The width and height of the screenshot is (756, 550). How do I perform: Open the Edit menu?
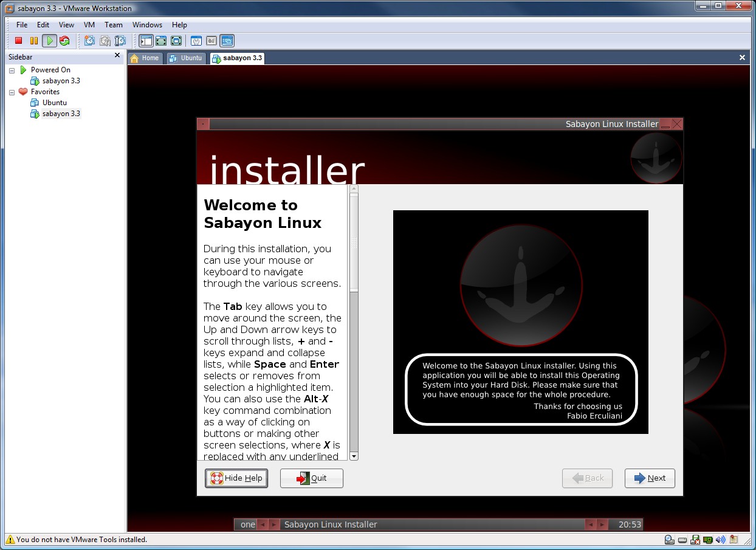(43, 25)
